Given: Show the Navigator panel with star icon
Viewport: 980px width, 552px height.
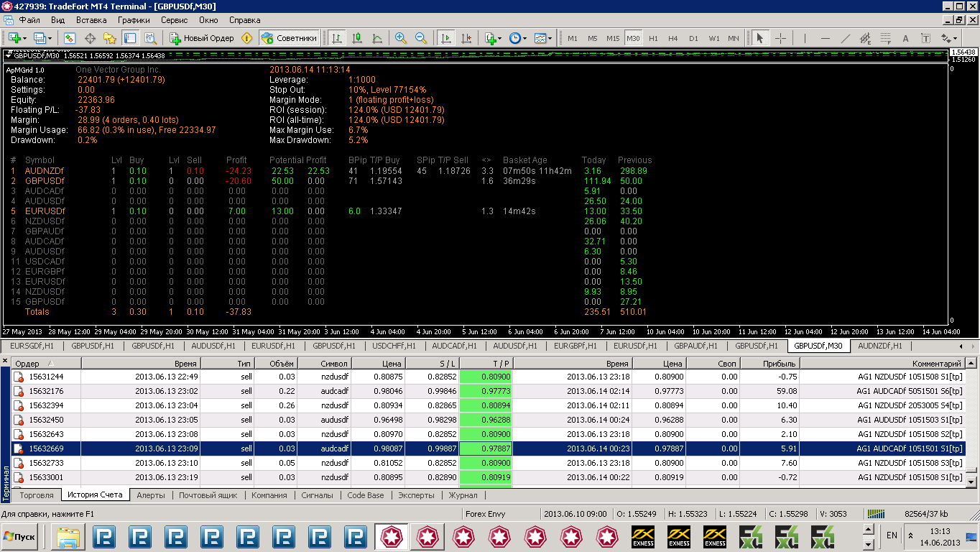Looking at the screenshot, I should click(x=110, y=38).
